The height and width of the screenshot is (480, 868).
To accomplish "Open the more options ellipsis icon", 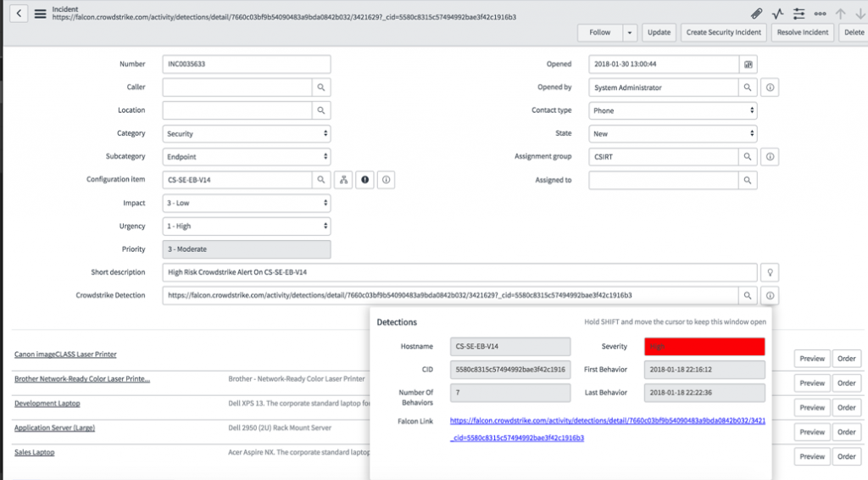I will point(820,14).
